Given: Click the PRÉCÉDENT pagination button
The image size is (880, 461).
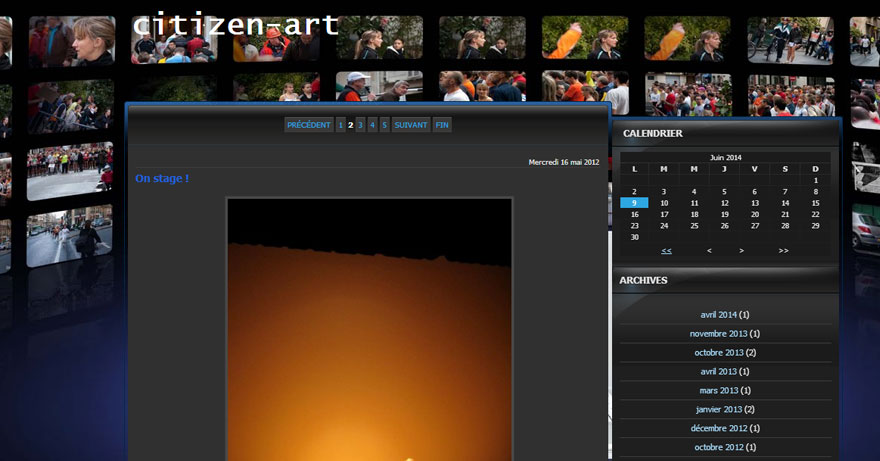Looking at the screenshot, I should pyautogui.click(x=309, y=125).
